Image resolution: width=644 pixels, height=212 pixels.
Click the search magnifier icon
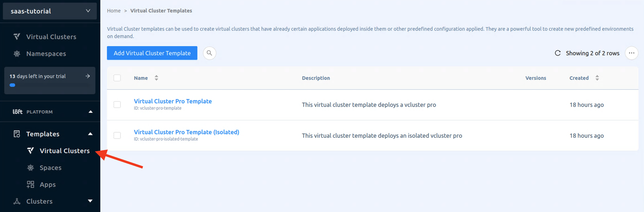[210, 53]
